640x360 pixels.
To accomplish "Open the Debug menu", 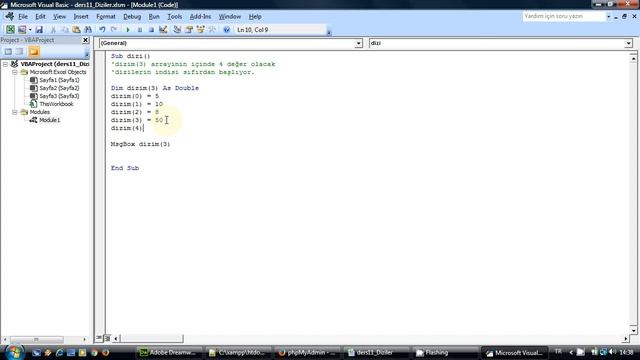I will [132, 17].
